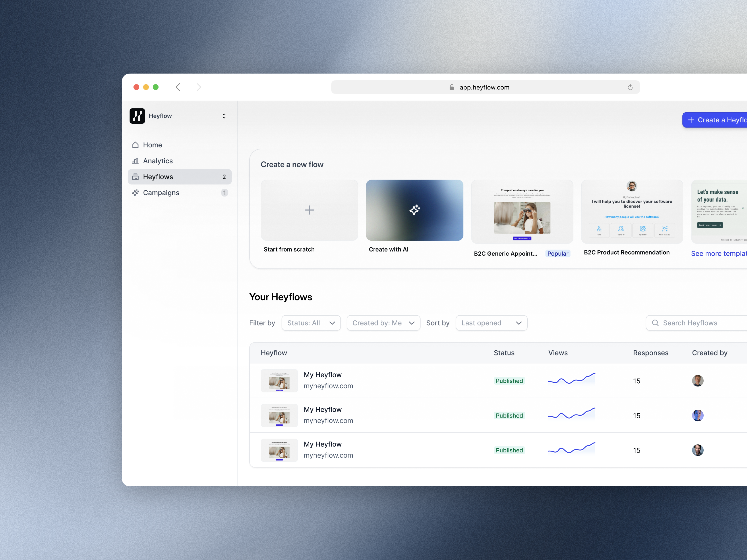Click See more templates link

tap(718, 254)
